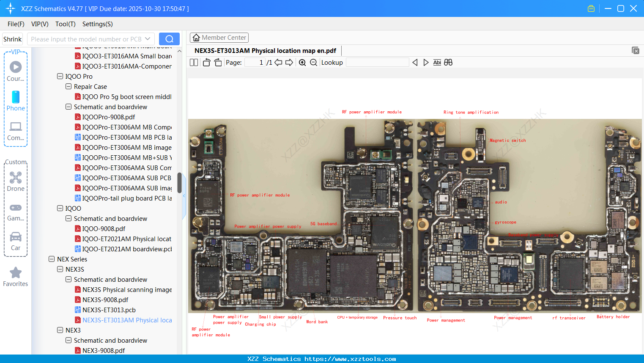Screen dimensions: 644x363
Task: Zoom in on the PDF view
Action: (x=303, y=62)
